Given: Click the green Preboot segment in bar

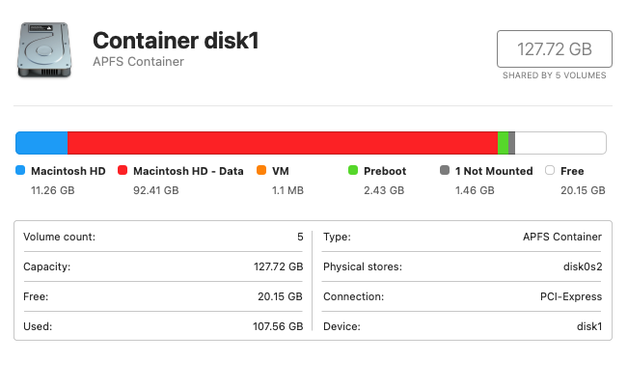Looking at the screenshot, I should pyautogui.click(x=503, y=143).
